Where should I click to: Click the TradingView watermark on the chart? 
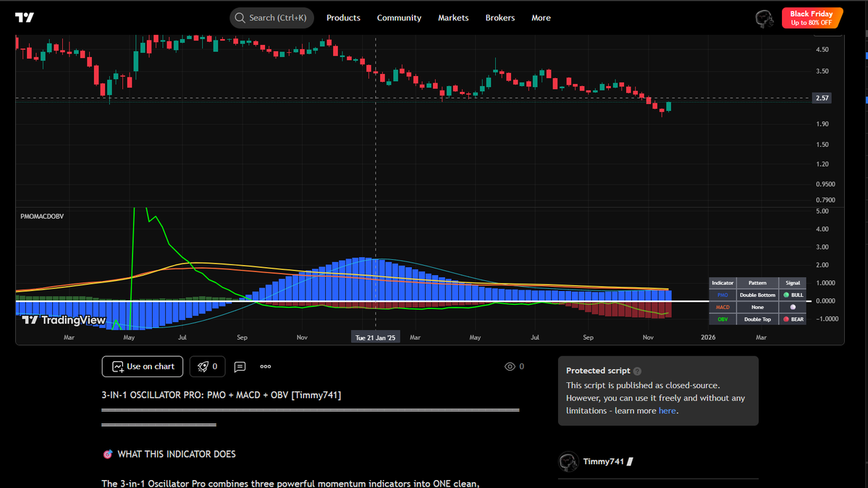[64, 319]
